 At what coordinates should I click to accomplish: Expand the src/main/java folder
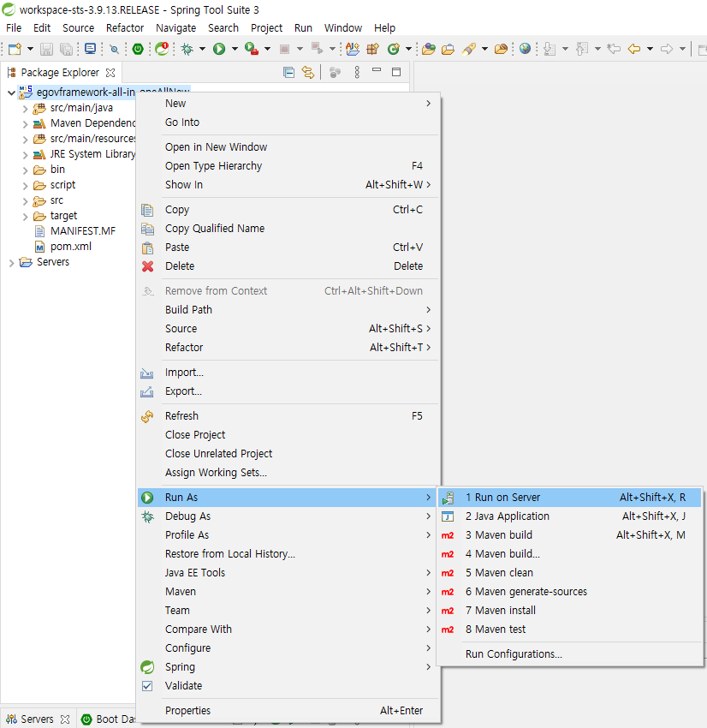click(x=25, y=109)
